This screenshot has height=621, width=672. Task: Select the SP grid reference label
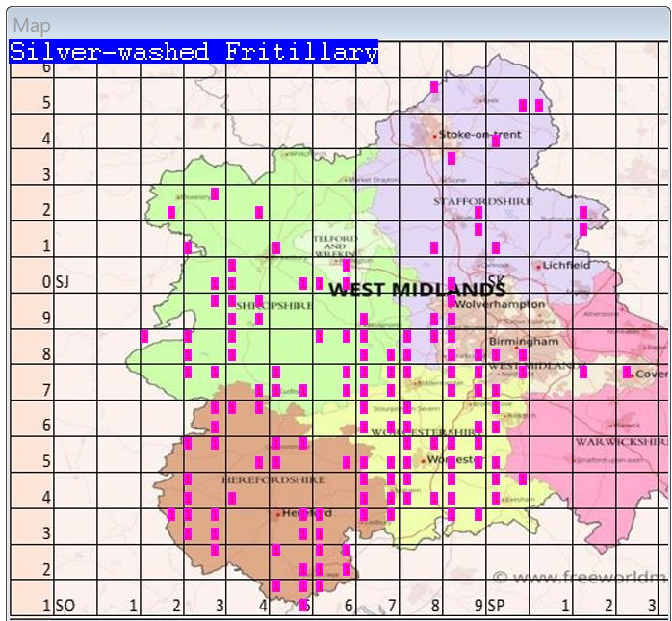(x=497, y=606)
